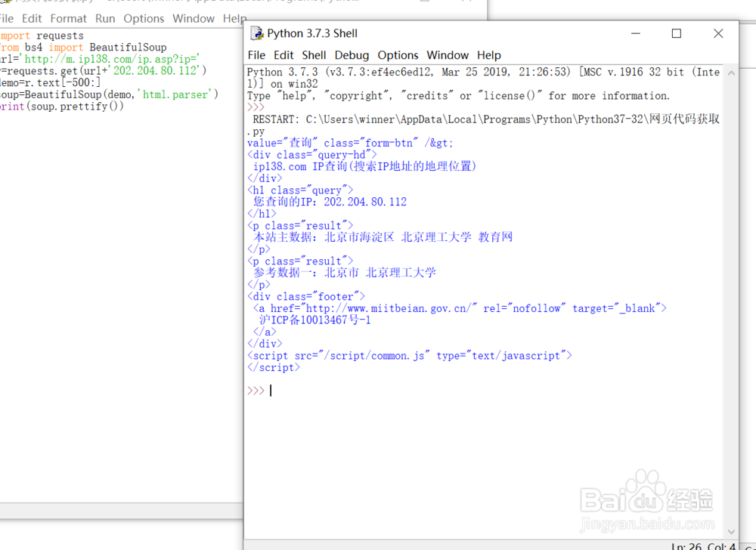The image size is (756, 550).
Task: Click the closing </script> output line
Action: point(274,367)
